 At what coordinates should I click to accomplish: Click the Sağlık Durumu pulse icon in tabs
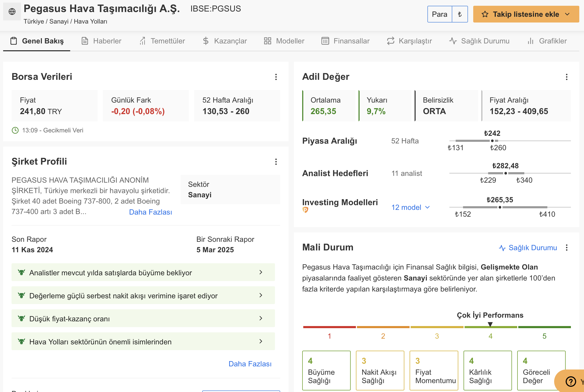[x=453, y=41]
